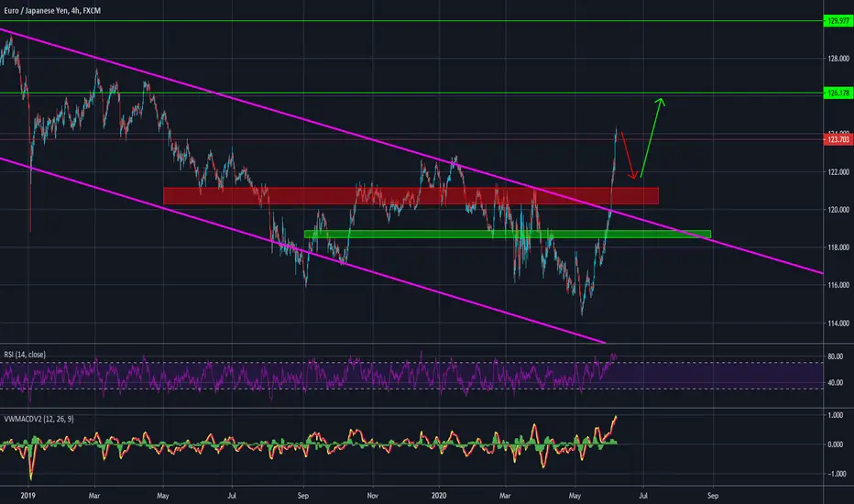Click the Jul label after May 2020
This screenshot has height=504, width=854.
(643, 496)
